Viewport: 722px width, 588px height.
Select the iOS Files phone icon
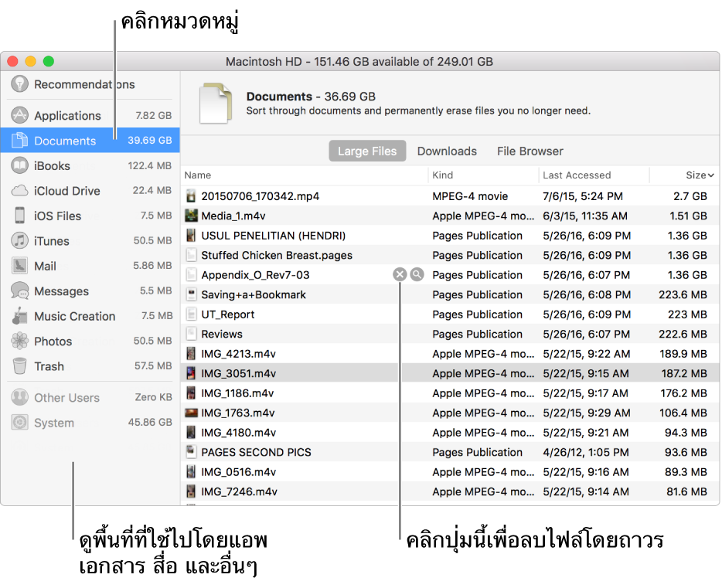coord(19,216)
